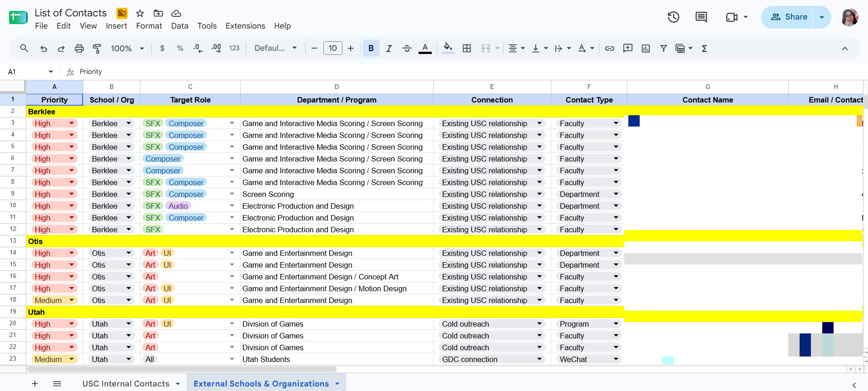Open the Data menu
The width and height of the screenshot is (868, 391).
pos(180,26)
